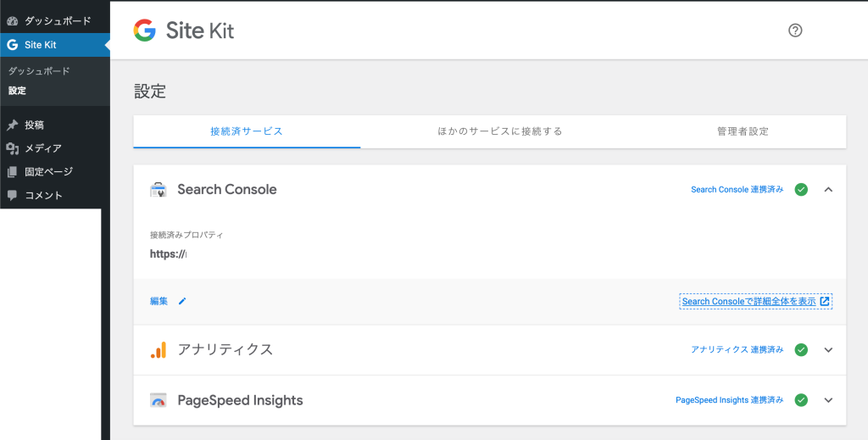868x440 pixels.
Task: Open 投稿 in the sidebar menu
Action: point(34,125)
